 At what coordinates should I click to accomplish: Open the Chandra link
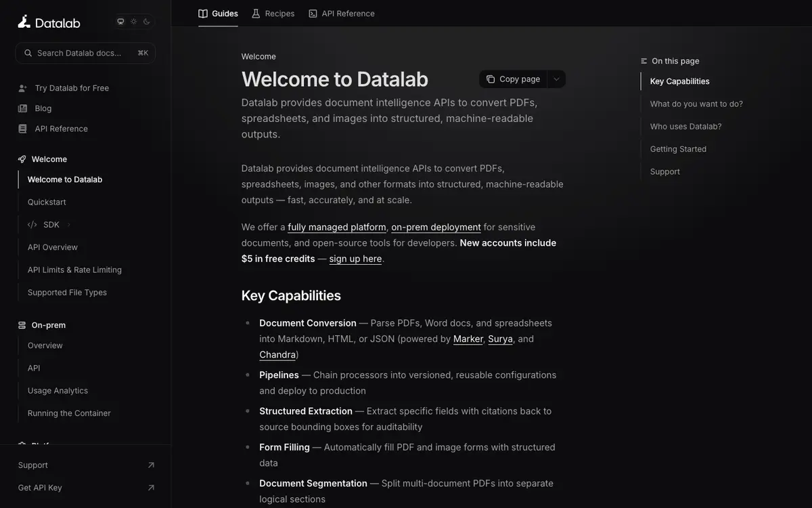tap(277, 355)
